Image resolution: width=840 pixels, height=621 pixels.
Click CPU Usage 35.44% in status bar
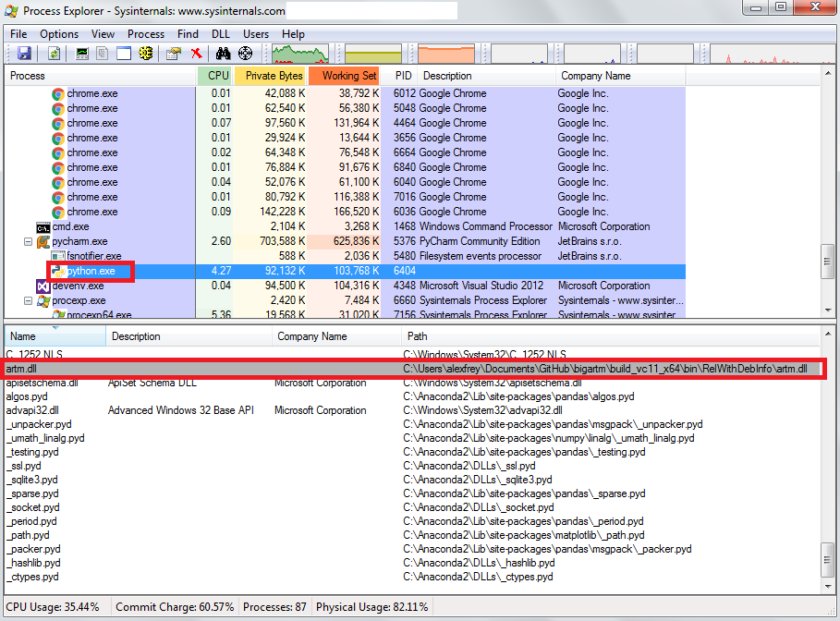[x=53, y=607]
